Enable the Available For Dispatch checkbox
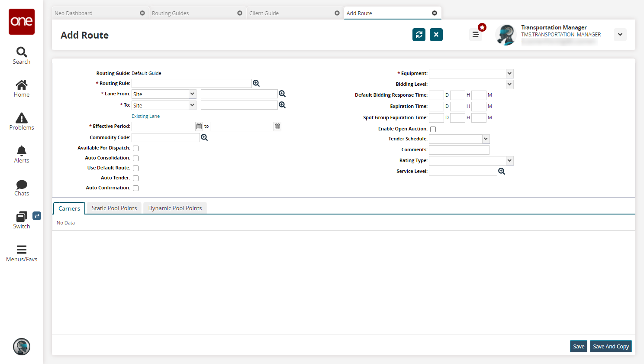Viewport: 644px width, 364px height. (x=135, y=148)
